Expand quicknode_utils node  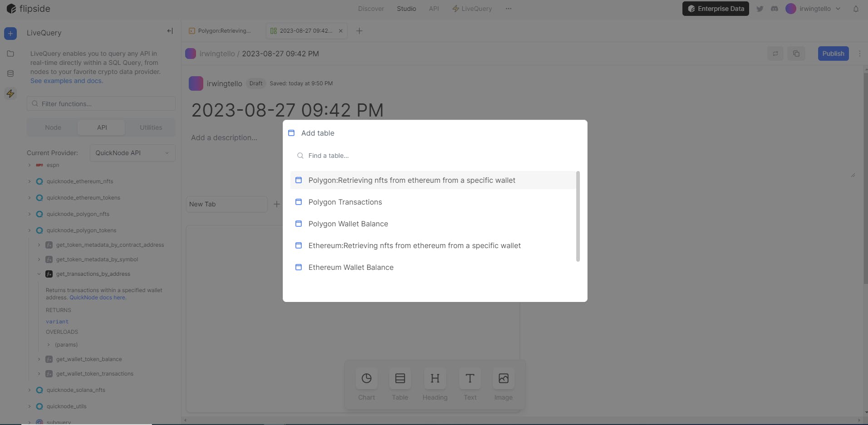pyautogui.click(x=29, y=406)
